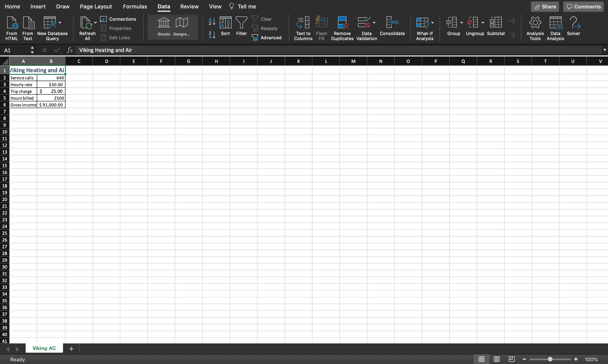The image size is (608, 364).
Task: Click the Filter funnel icon
Action: click(241, 23)
